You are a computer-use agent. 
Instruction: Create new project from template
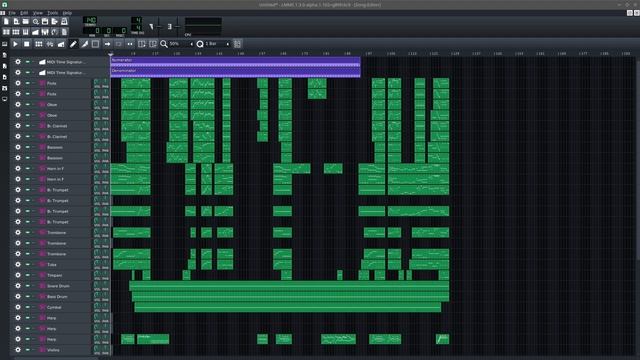pos(16,21)
